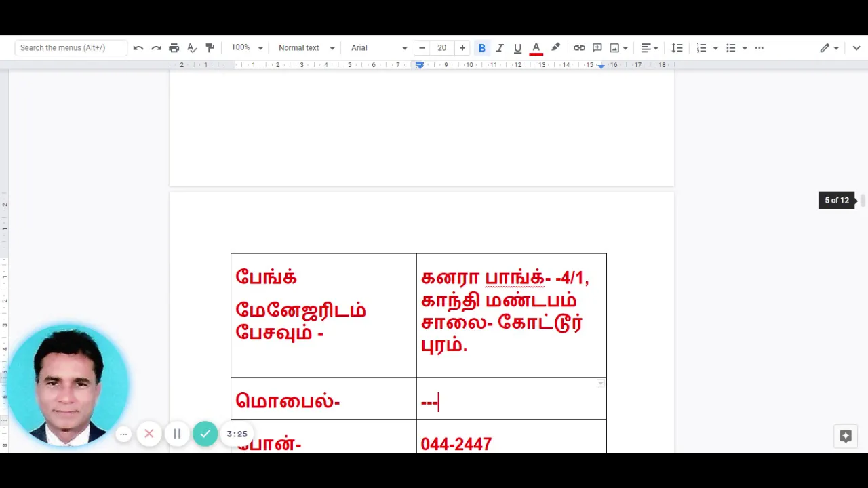Click the recorder more options dots
Screen dimensions: 868x488
123,434
